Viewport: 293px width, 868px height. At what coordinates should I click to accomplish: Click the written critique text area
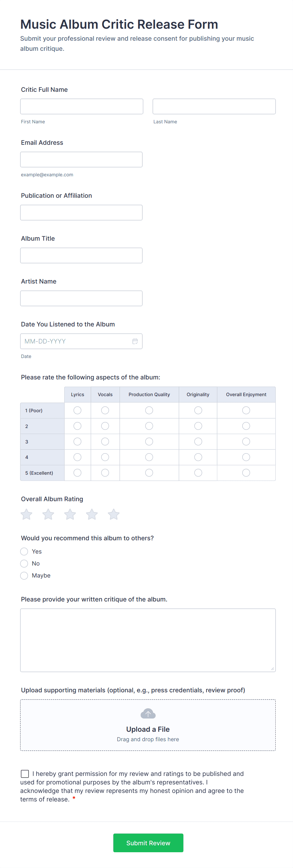148,640
